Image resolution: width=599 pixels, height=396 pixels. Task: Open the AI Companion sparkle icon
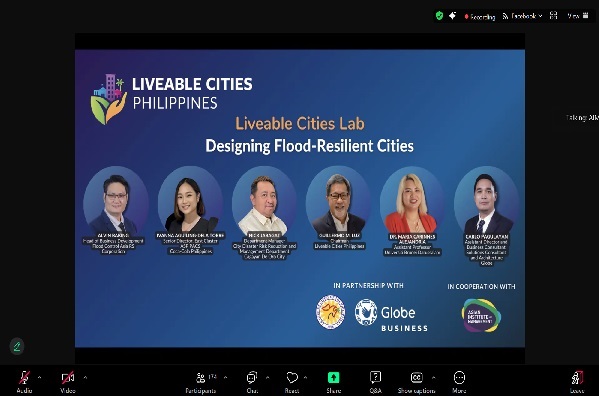pos(452,16)
